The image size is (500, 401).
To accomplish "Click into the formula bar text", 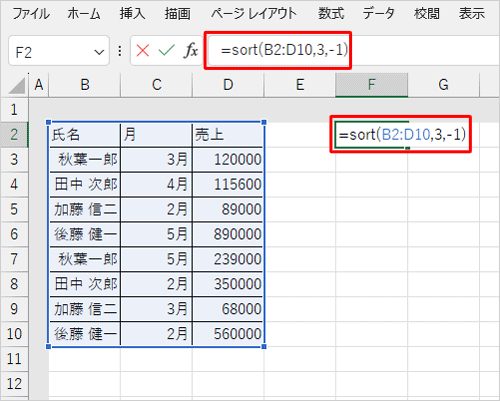I will (x=284, y=50).
